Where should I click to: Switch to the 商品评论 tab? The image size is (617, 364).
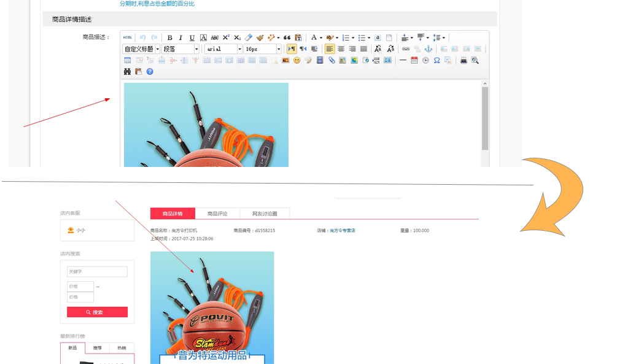(217, 213)
